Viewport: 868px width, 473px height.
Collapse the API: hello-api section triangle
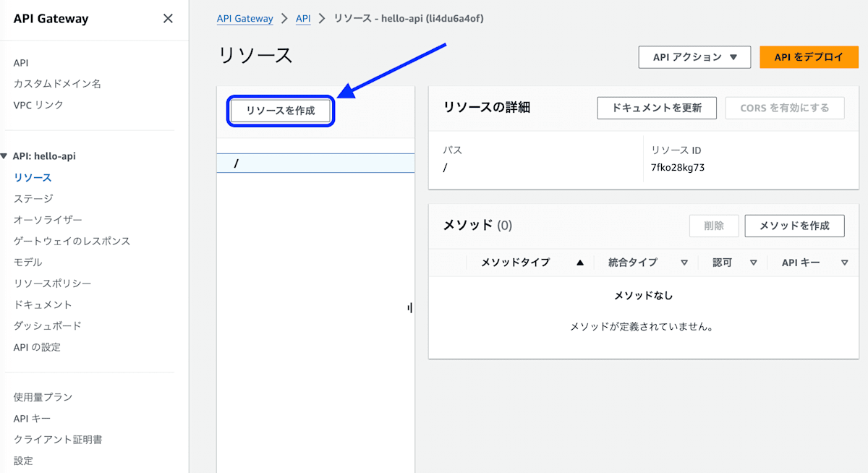click(x=4, y=156)
